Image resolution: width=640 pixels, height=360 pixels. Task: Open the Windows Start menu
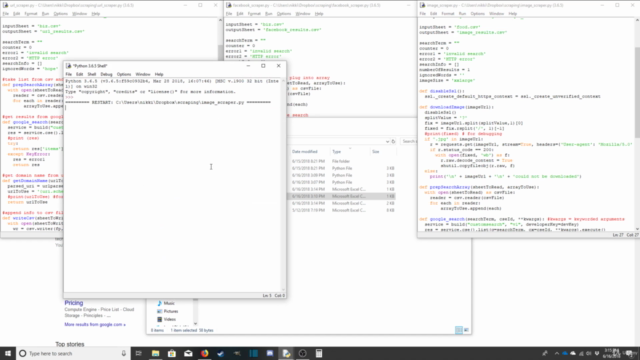click(8, 353)
